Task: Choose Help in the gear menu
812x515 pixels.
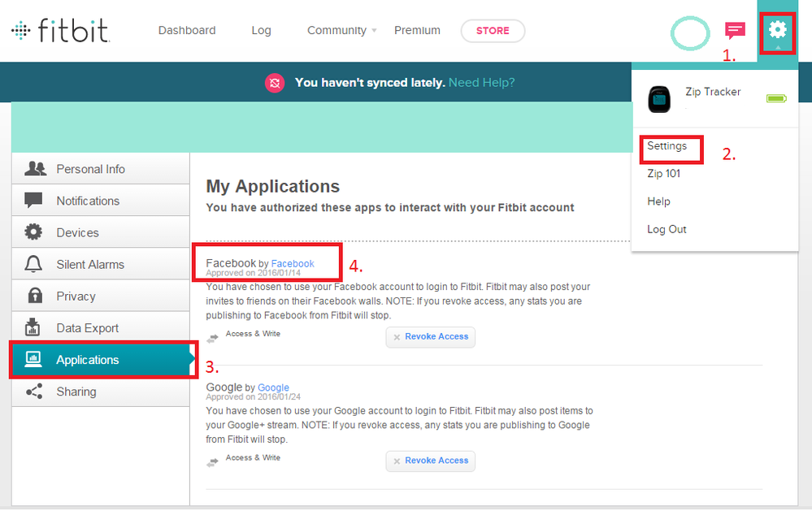Action: coord(658,201)
